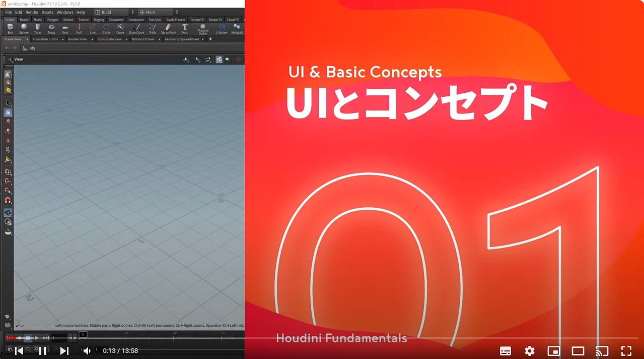Screen dimensions: 644x359
Task: Open the Build desktop dropdown
Action: [x=115, y=12]
